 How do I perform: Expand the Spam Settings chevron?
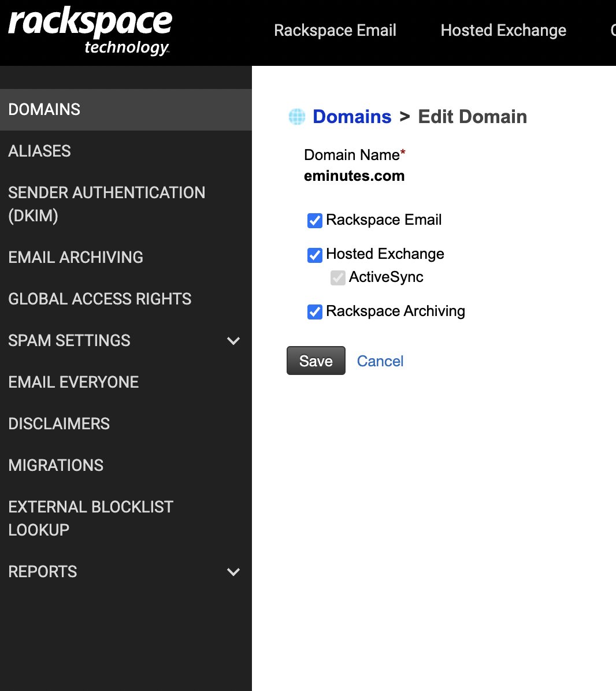point(233,341)
